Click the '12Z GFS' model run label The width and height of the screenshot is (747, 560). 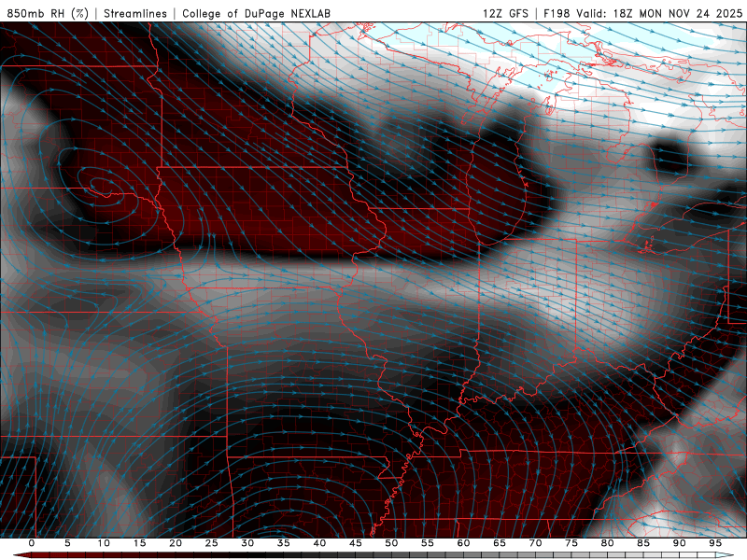point(505,14)
